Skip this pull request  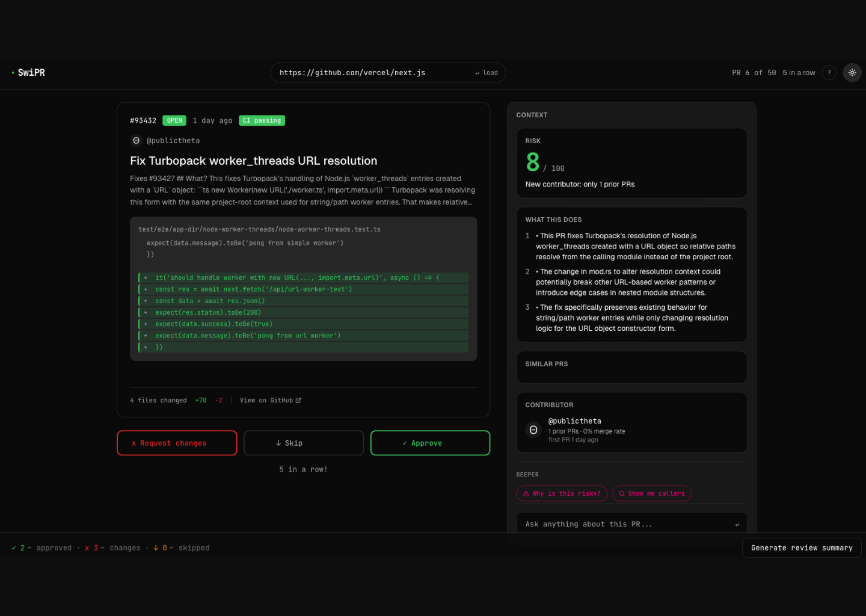(x=304, y=443)
